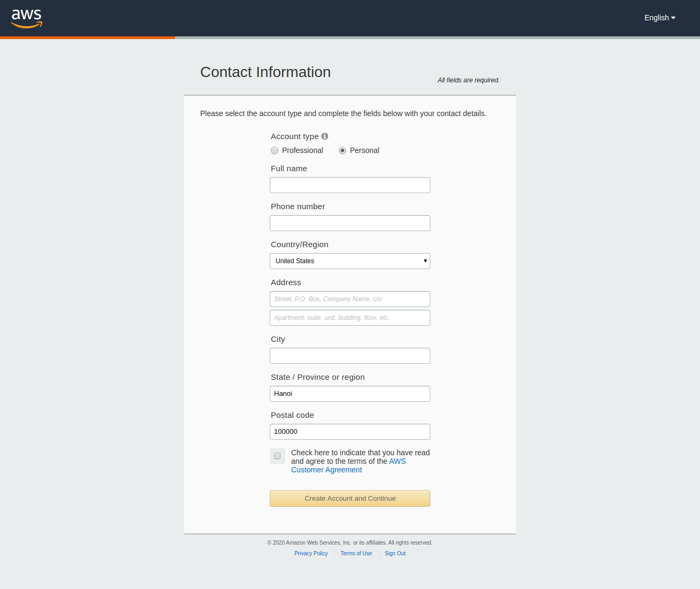Click the AWS logo

27,18
